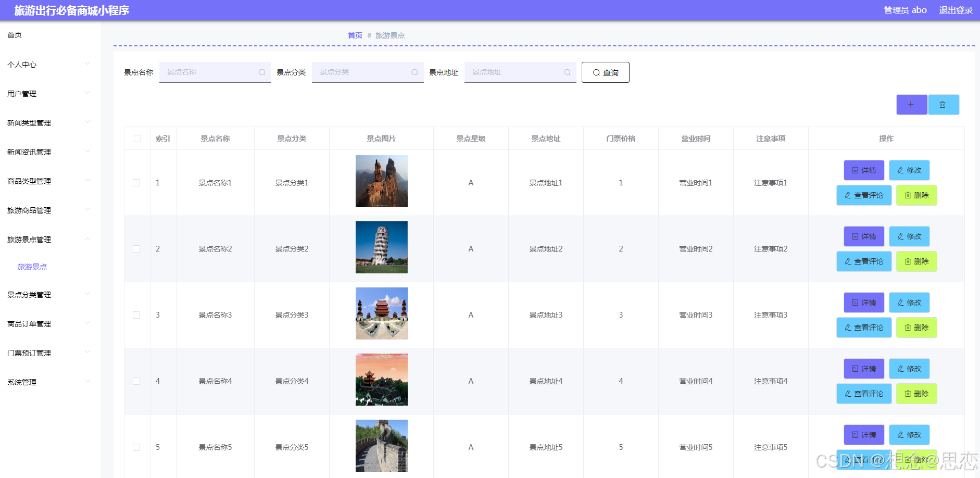
Task: Open 详情 for 景点名称5
Action: click(864, 435)
